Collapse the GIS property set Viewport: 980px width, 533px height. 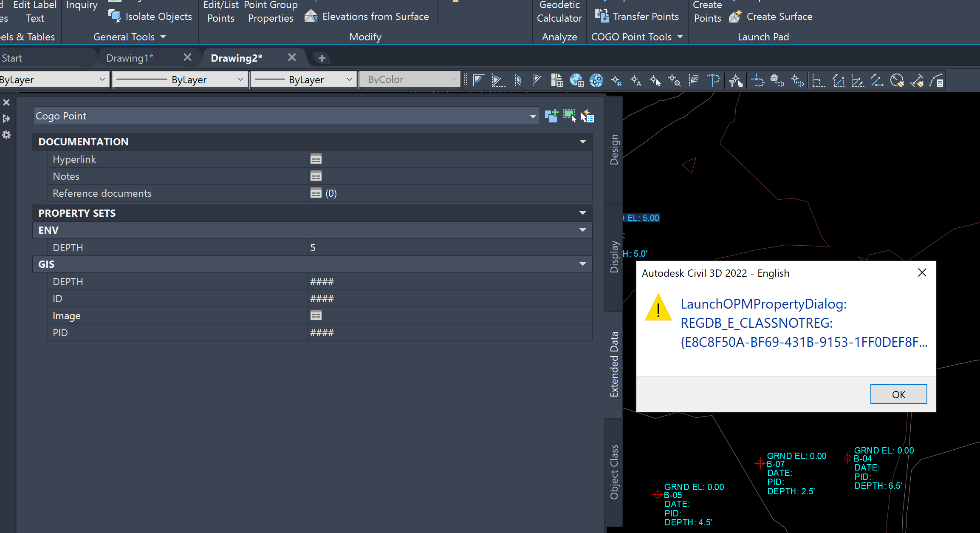tap(583, 264)
